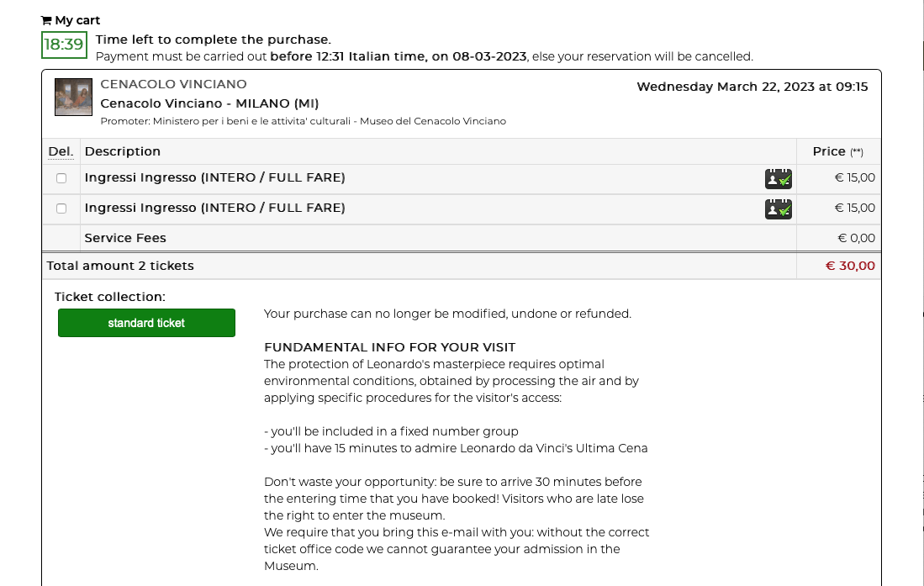This screenshot has height=586, width=924.
Task: Tick the delete checkbox for second full fare ticket
Action: coord(61,209)
